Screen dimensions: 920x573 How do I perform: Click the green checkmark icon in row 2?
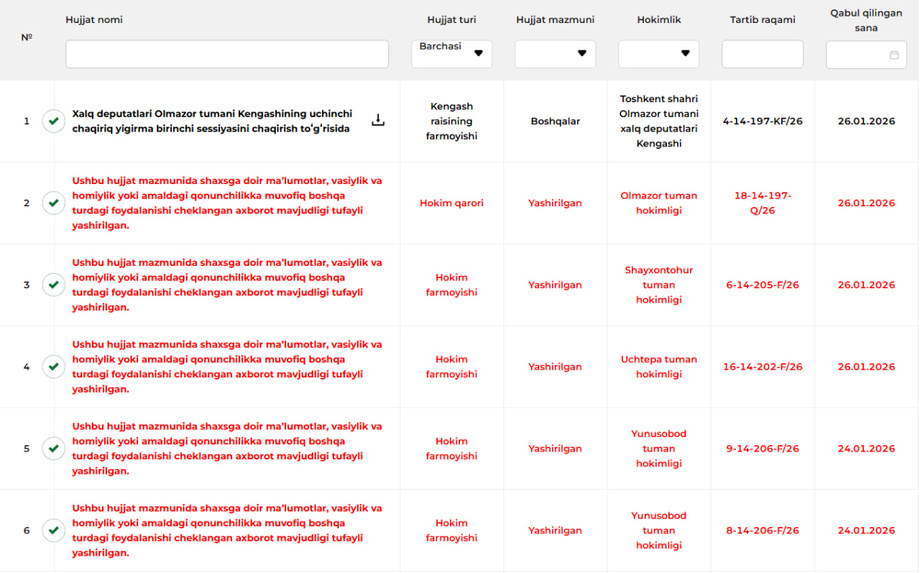54,203
